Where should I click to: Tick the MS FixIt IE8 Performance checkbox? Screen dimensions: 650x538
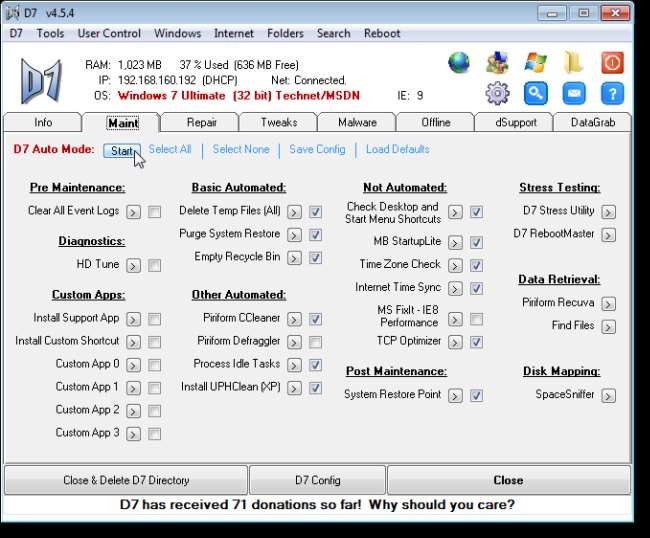[x=476, y=319]
